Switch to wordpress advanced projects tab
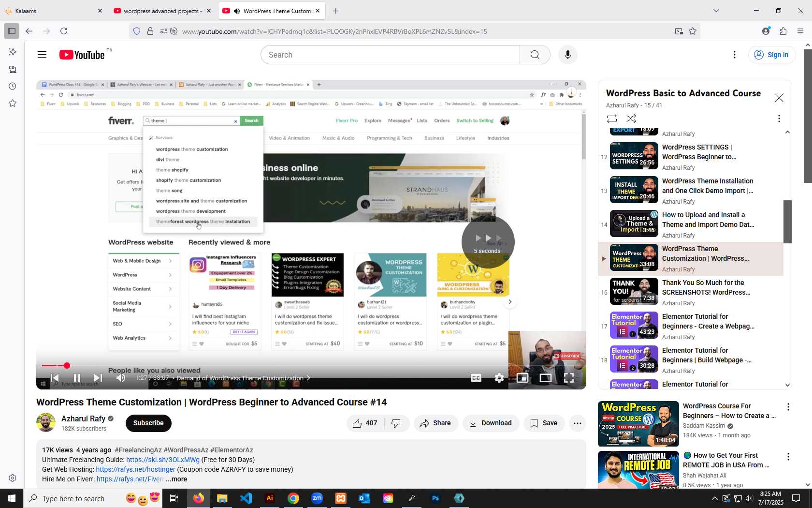Viewport: 812px width, 508px height. [161, 11]
